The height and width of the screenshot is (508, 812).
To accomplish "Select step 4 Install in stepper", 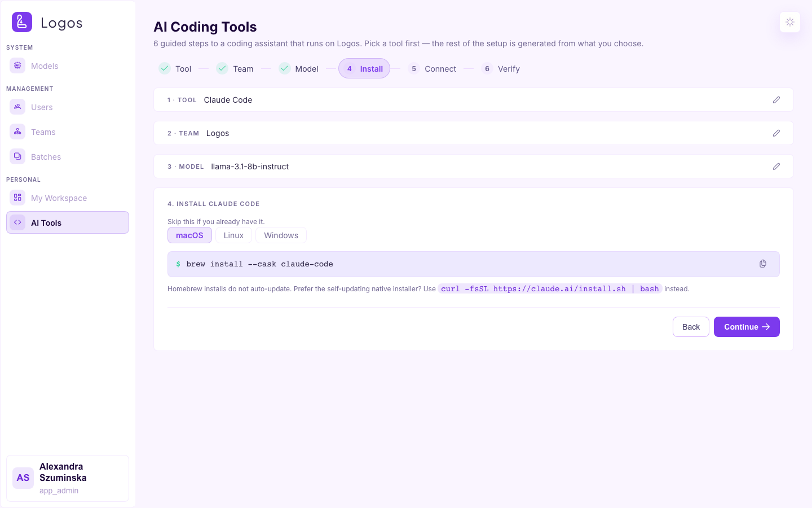I will pos(364,68).
